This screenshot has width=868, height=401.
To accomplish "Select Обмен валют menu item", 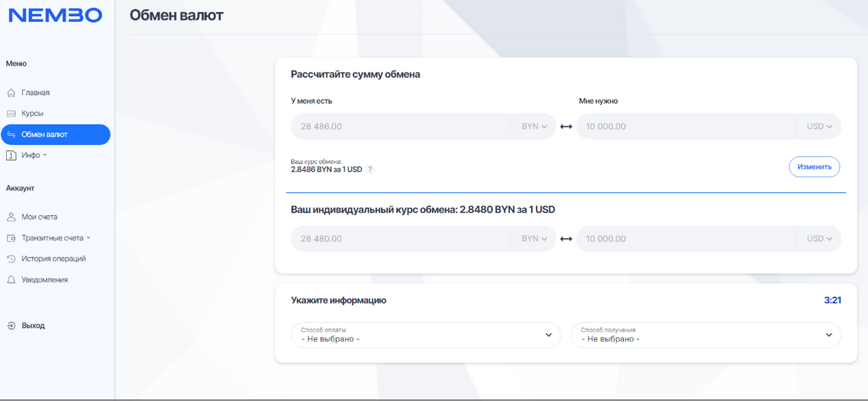I will [x=55, y=135].
